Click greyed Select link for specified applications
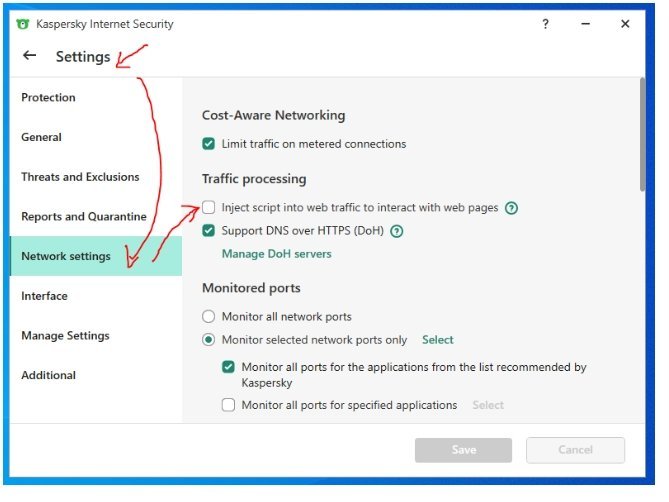The width and height of the screenshot is (669, 502). (488, 405)
